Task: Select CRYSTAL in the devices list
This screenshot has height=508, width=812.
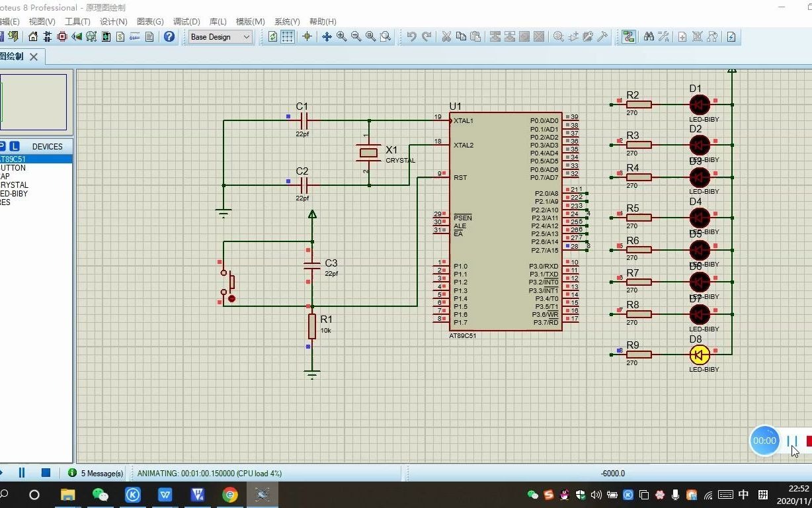Action: point(13,185)
